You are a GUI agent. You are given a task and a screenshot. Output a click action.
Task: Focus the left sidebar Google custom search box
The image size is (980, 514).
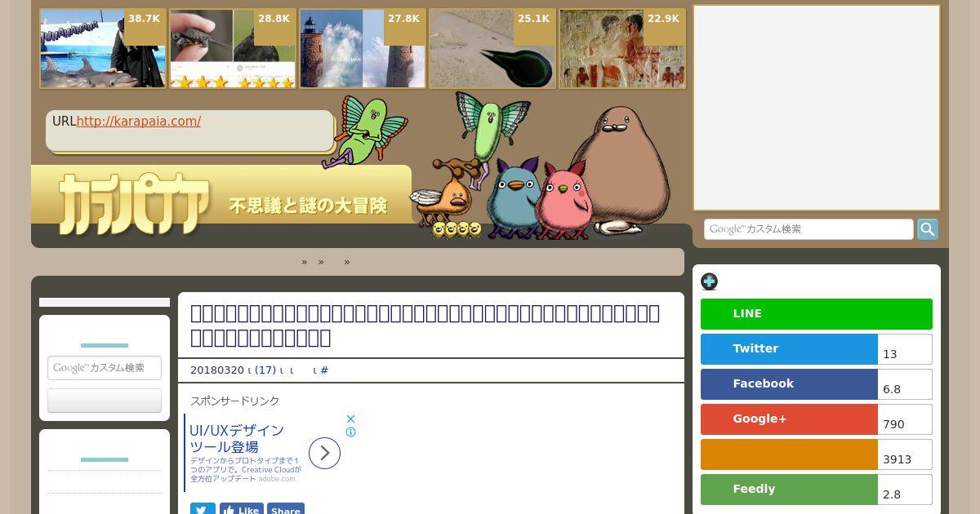[105, 368]
